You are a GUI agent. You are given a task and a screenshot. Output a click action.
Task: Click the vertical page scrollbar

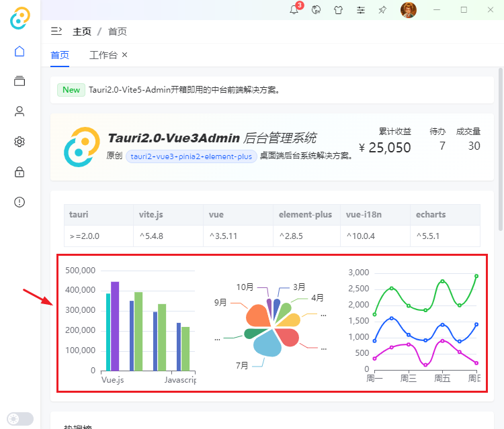tap(501, 149)
